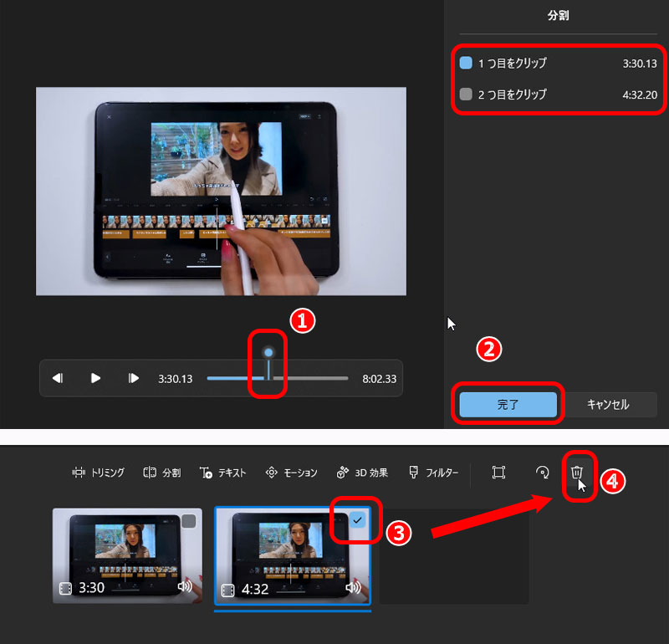Step back one frame in the preview
The image size is (669, 644).
tap(58, 378)
